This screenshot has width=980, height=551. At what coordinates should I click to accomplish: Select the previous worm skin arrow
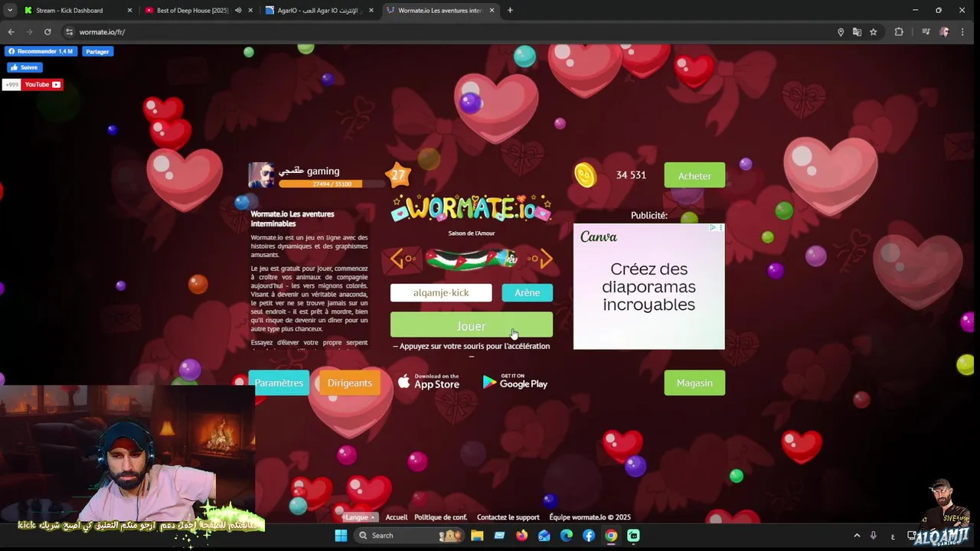[x=401, y=259]
